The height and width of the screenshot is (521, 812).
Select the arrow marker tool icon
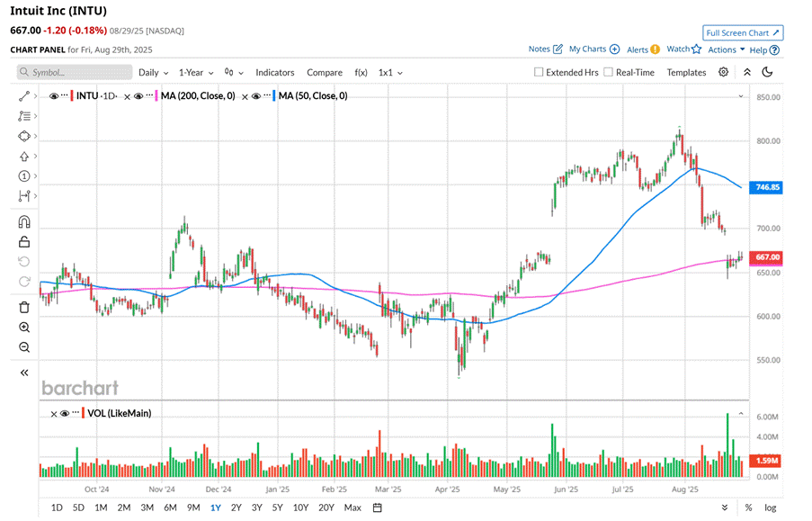(x=23, y=156)
